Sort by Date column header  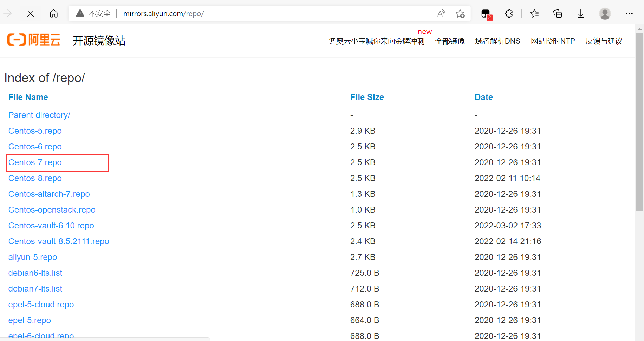(484, 97)
